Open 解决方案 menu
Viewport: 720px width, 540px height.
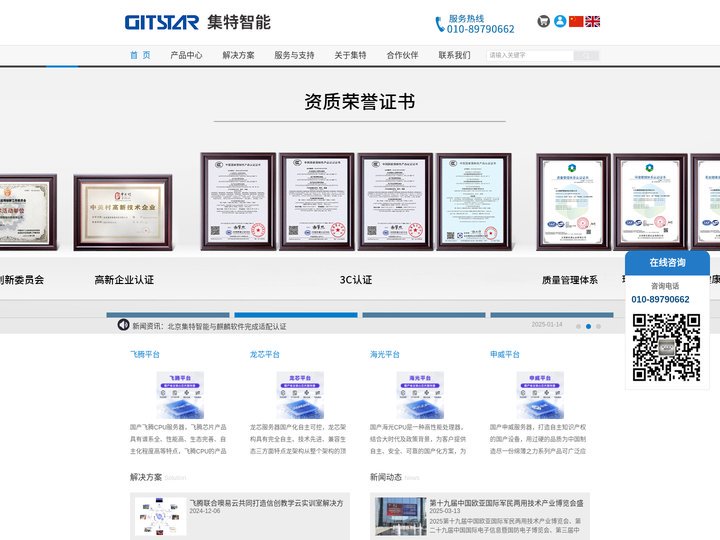pos(238,55)
